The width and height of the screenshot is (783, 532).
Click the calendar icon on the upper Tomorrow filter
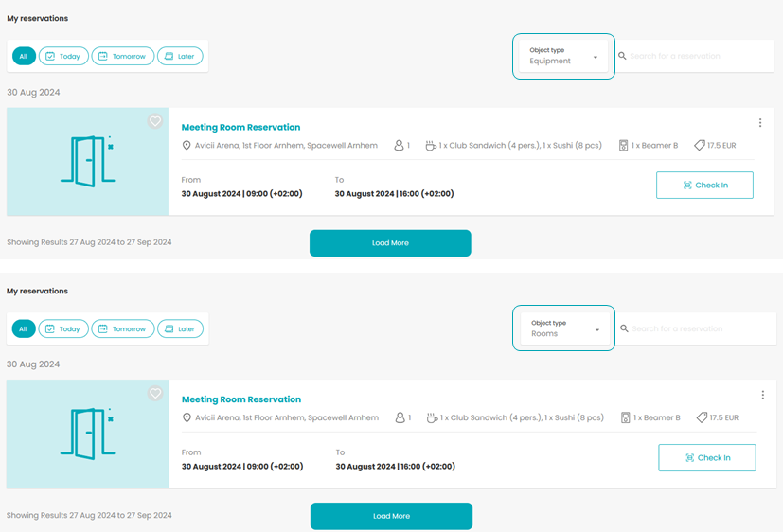click(x=103, y=56)
